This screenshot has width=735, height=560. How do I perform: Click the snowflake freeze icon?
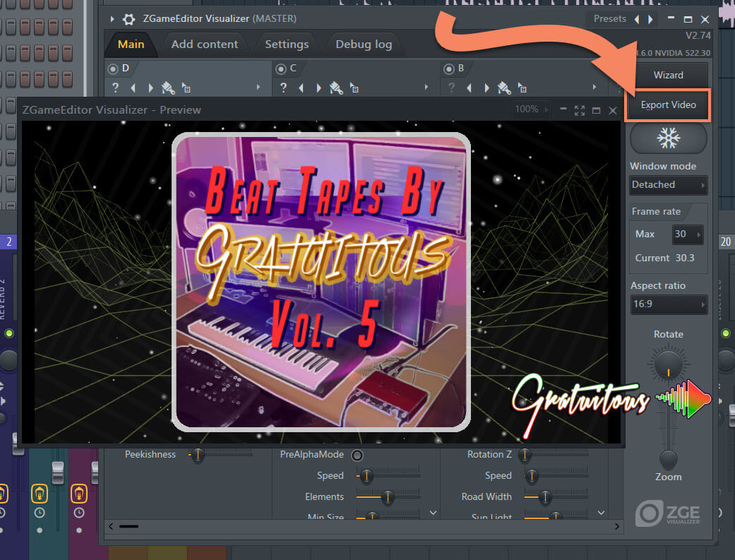click(x=668, y=138)
